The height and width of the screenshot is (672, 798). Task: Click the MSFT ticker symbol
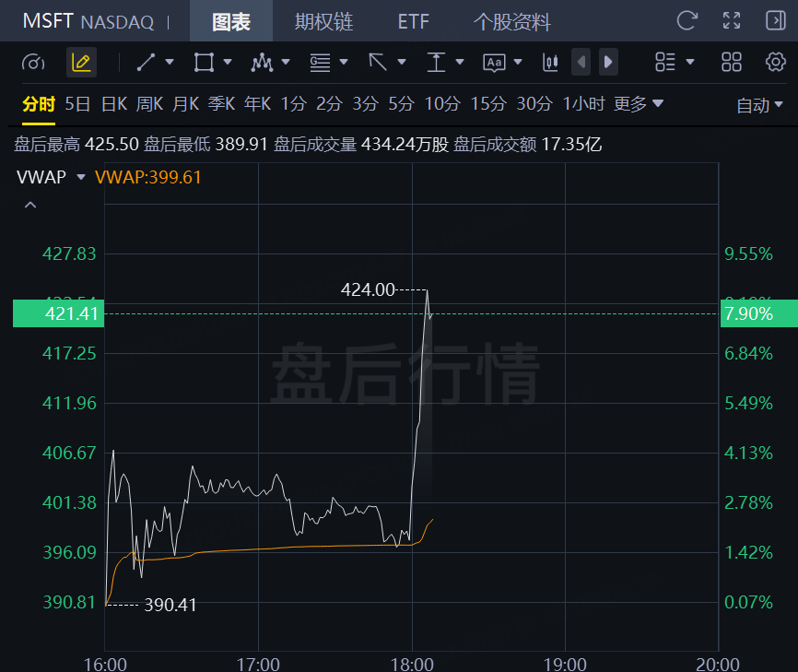(48, 21)
